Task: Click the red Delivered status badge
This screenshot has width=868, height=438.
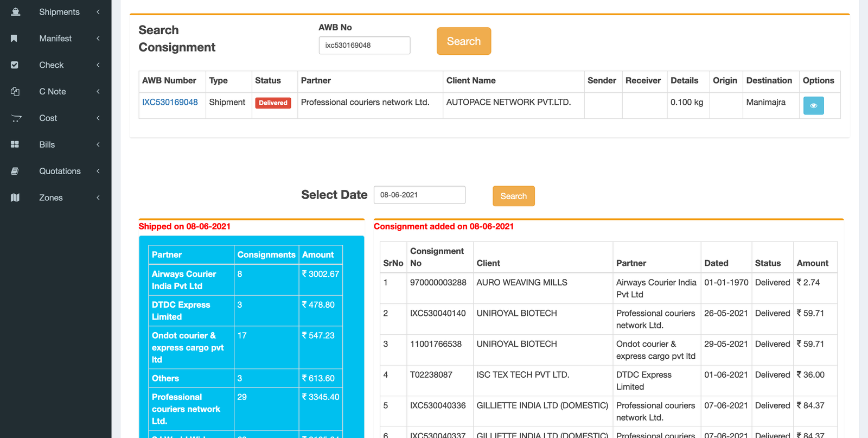Action: click(x=273, y=103)
